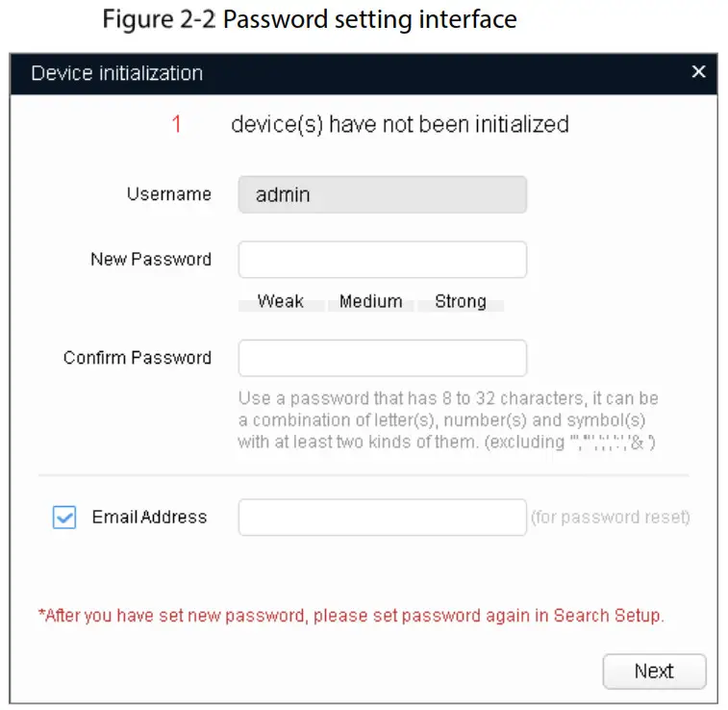The height and width of the screenshot is (710, 728).
Task: Click the New Password label
Action: coord(151,260)
